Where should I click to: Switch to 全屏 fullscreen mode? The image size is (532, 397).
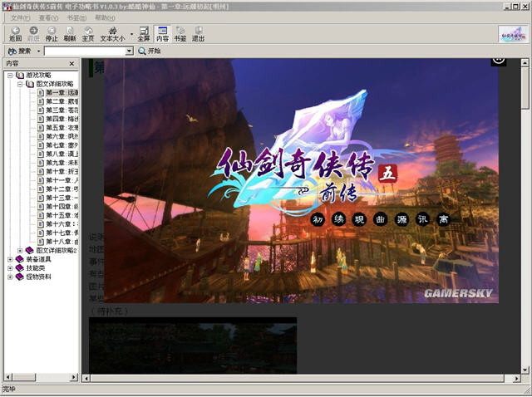pyautogui.click(x=144, y=34)
